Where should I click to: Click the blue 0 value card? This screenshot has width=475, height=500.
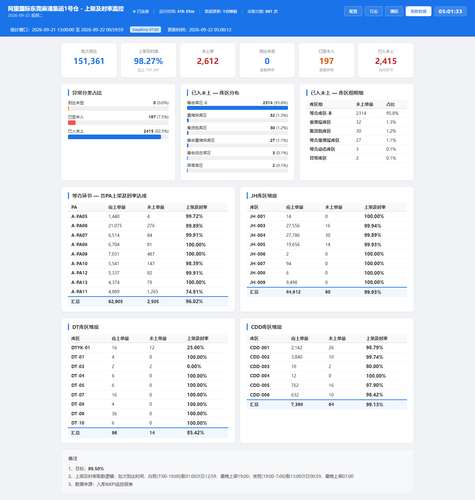click(x=267, y=61)
